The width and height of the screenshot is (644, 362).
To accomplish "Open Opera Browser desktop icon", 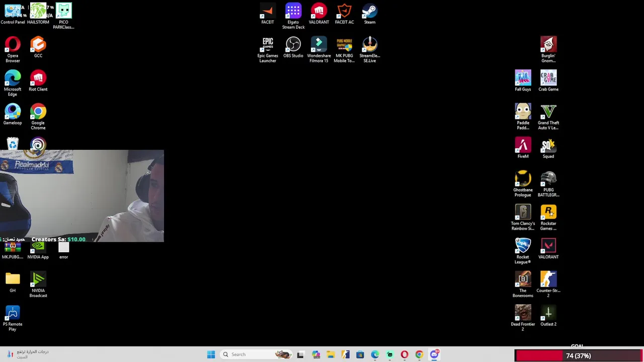I will [13, 50].
